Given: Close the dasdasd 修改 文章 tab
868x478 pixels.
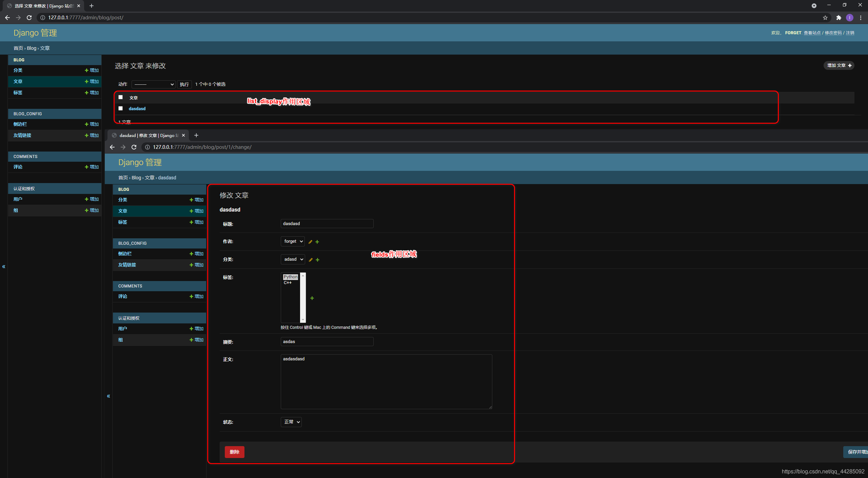Looking at the screenshot, I should pos(183,135).
